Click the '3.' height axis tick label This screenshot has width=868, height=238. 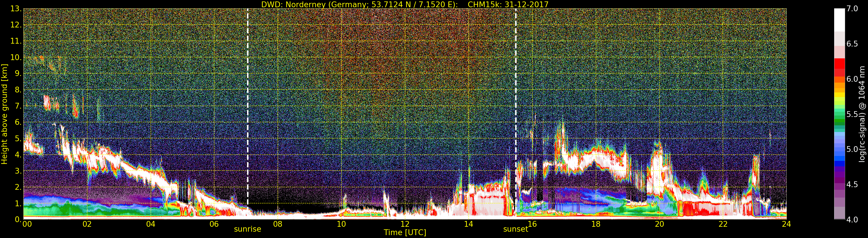coord(18,171)
